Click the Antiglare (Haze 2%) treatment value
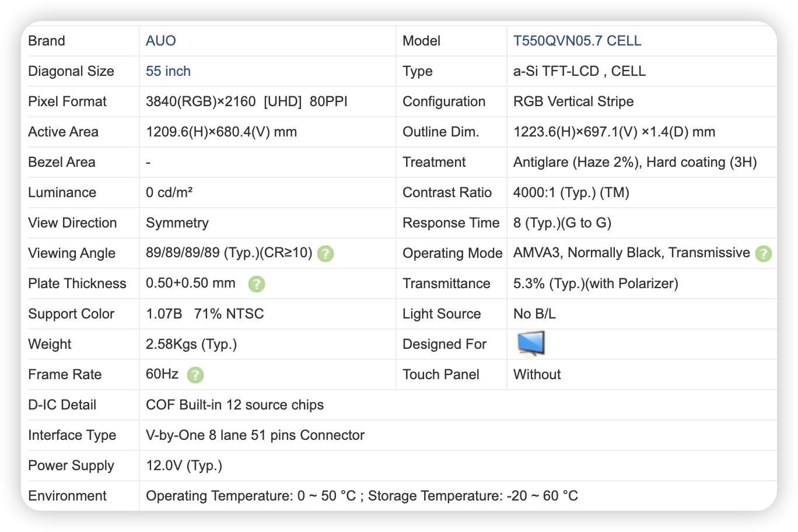 point(635,162)
